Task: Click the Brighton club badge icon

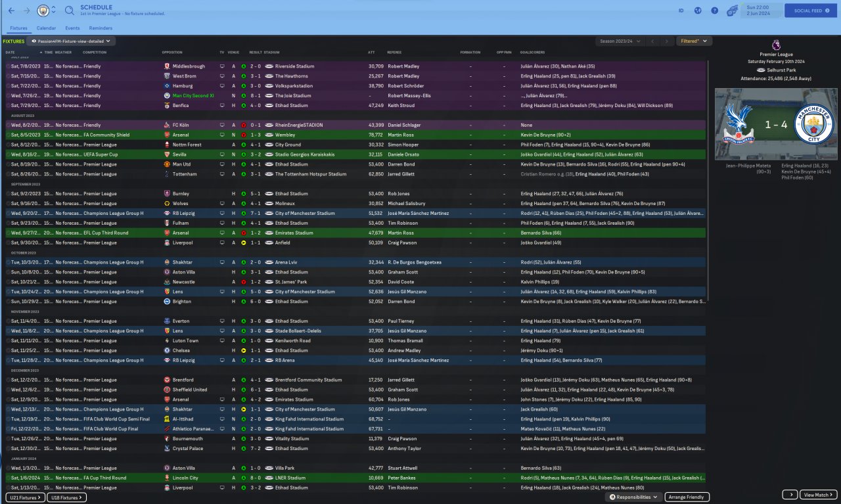Action: tap(167, 302)
